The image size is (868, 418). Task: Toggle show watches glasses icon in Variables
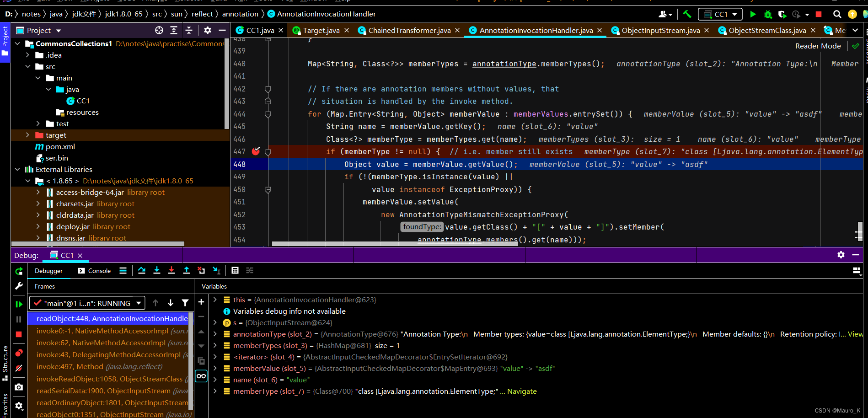201,376
